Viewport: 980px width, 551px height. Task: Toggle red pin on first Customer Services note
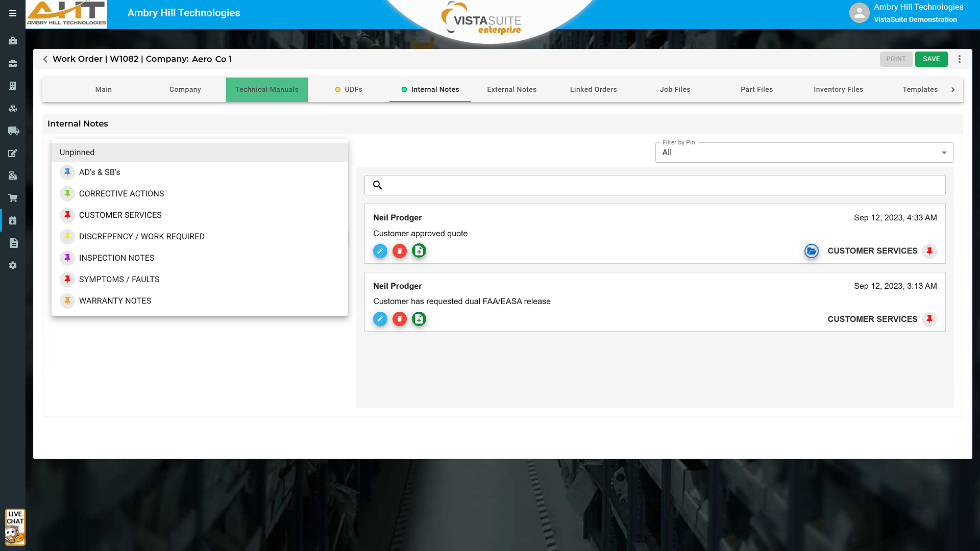click(x=929, y=251)
